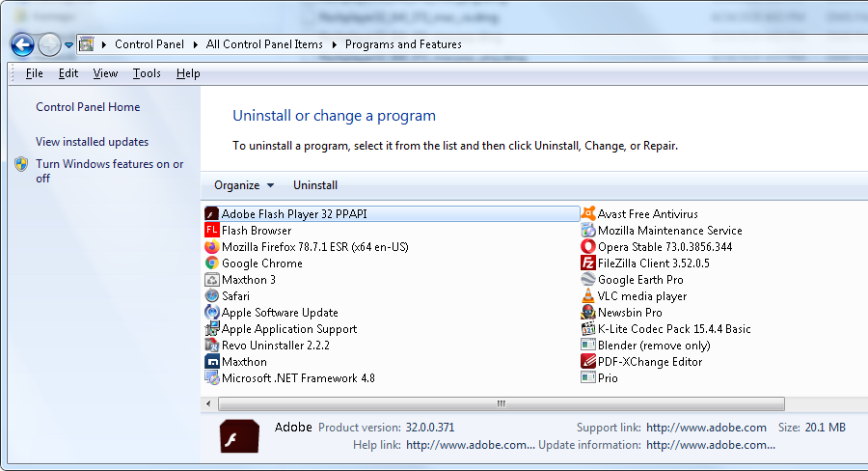Click the Apple Software Update icon
Viewport: 868px width, 471px height.
(x=211, y=312)
